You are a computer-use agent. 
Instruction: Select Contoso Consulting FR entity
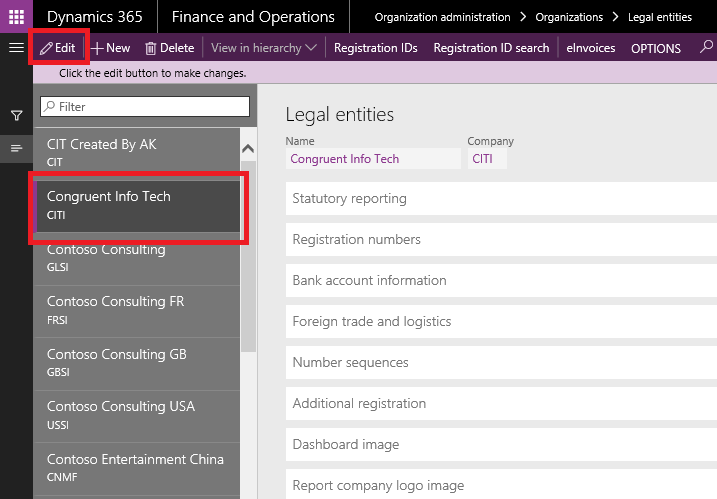137,311
